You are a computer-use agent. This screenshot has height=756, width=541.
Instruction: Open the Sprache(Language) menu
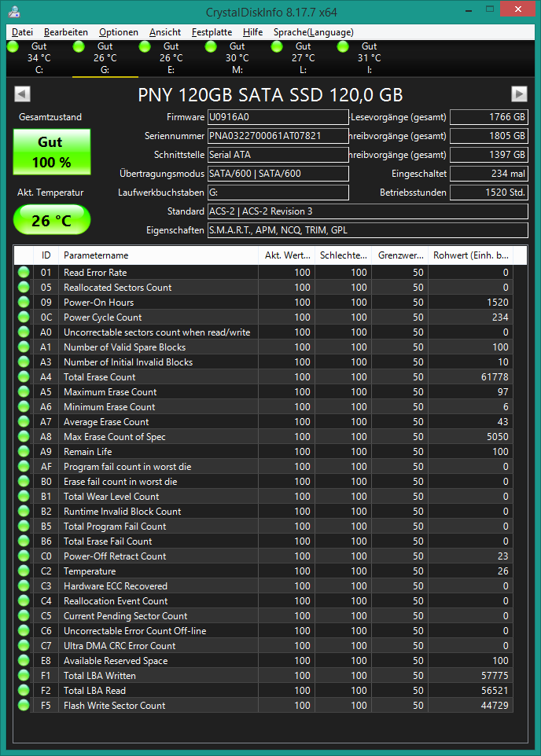click(313, 32)
